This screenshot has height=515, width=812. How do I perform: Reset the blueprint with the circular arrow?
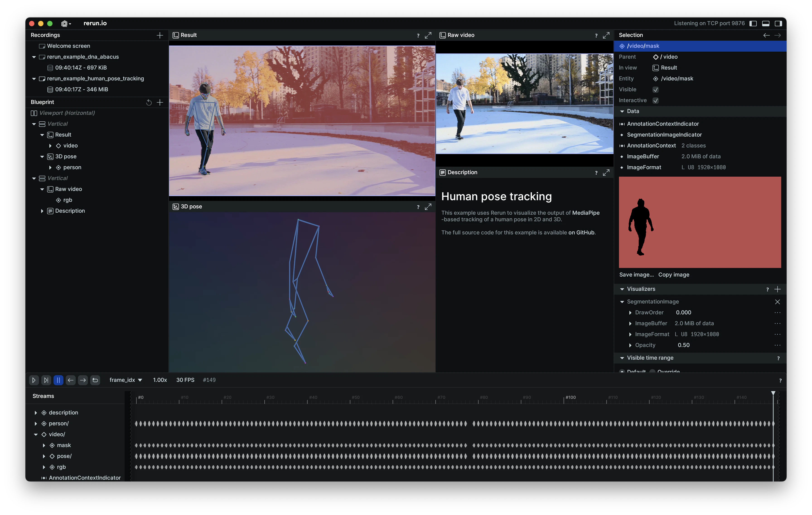(x=149, y=102)
